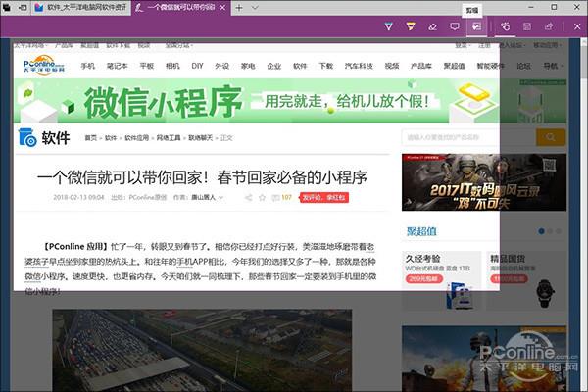Expand the 移动应用 dropdown

[x=548, y=45]
